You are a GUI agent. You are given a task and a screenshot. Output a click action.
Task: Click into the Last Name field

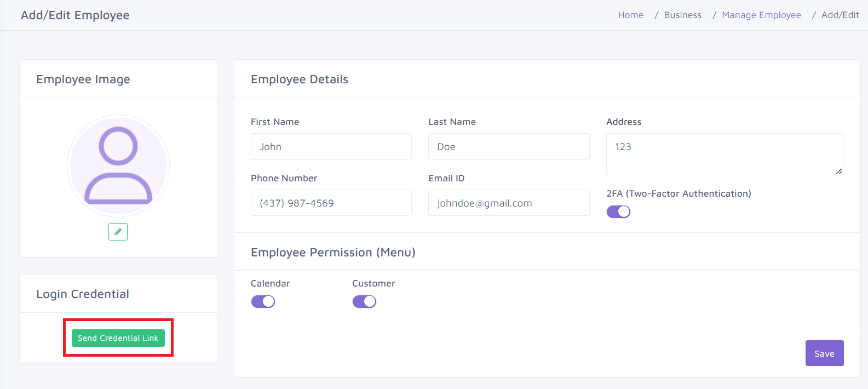pos(508,147)
